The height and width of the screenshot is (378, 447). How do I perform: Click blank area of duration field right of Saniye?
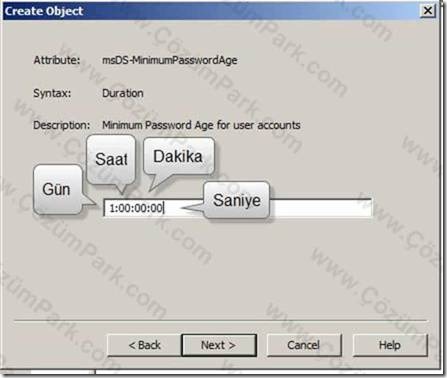pyautogui.click(x=320, y=208)
